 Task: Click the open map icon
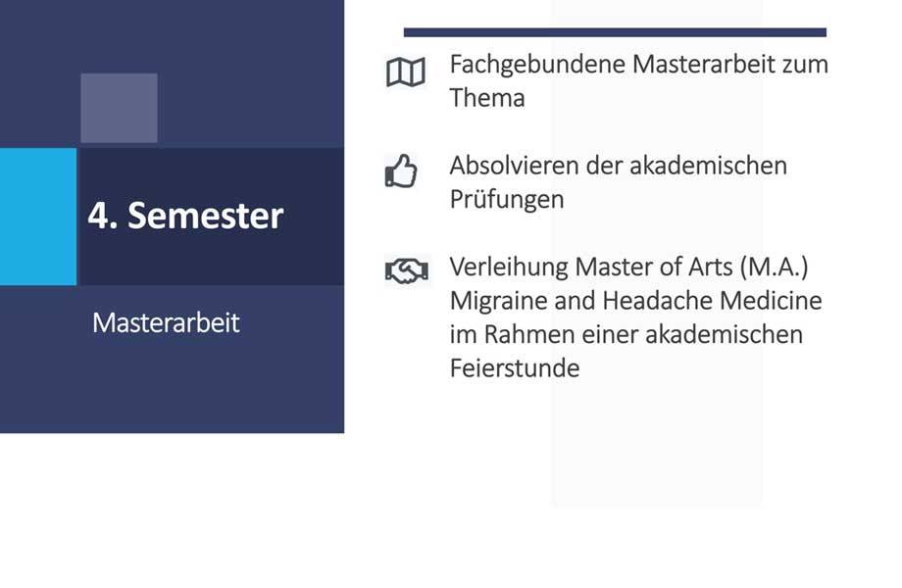point(405,73)
